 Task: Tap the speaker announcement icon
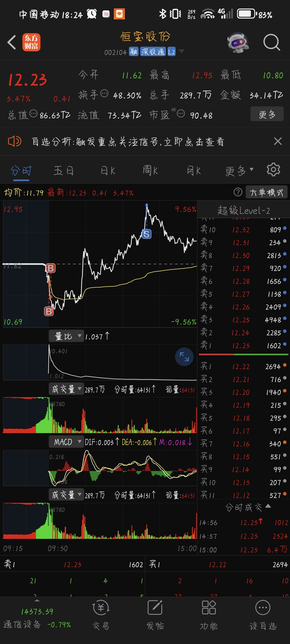tap(15, 141)
